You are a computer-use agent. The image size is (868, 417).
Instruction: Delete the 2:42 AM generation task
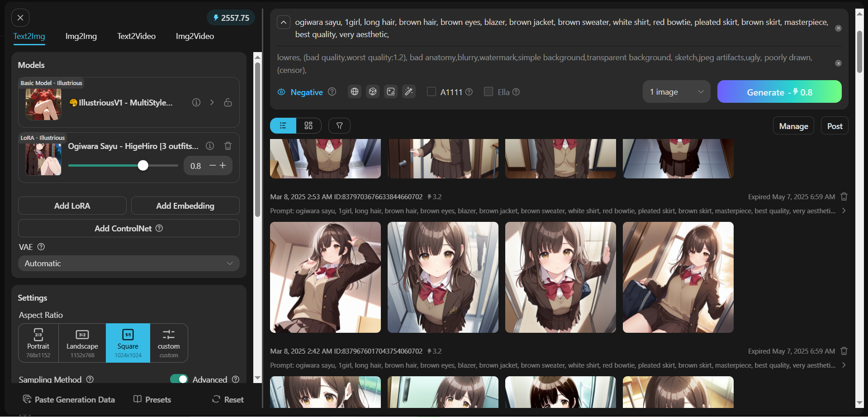point(844,351)
